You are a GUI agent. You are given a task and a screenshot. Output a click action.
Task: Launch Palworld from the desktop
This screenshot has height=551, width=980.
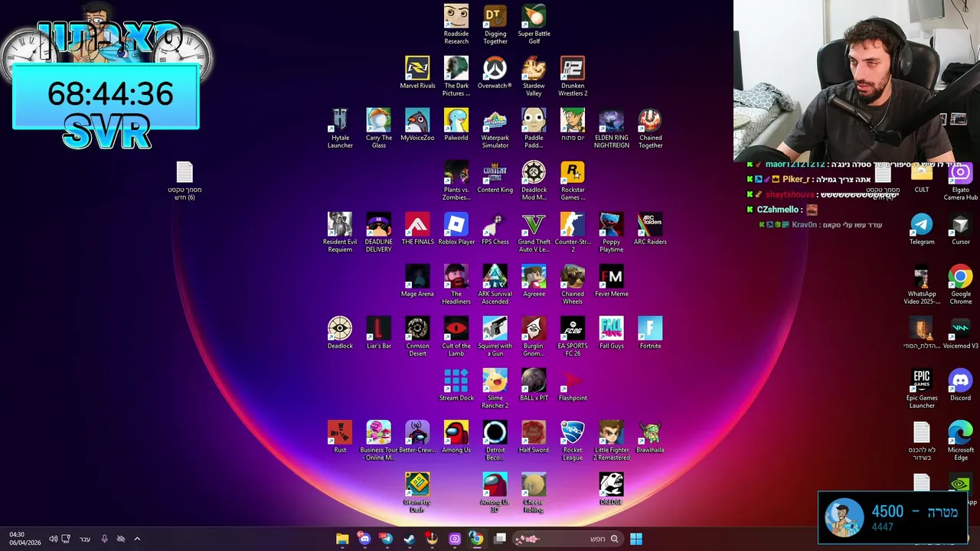456,125
